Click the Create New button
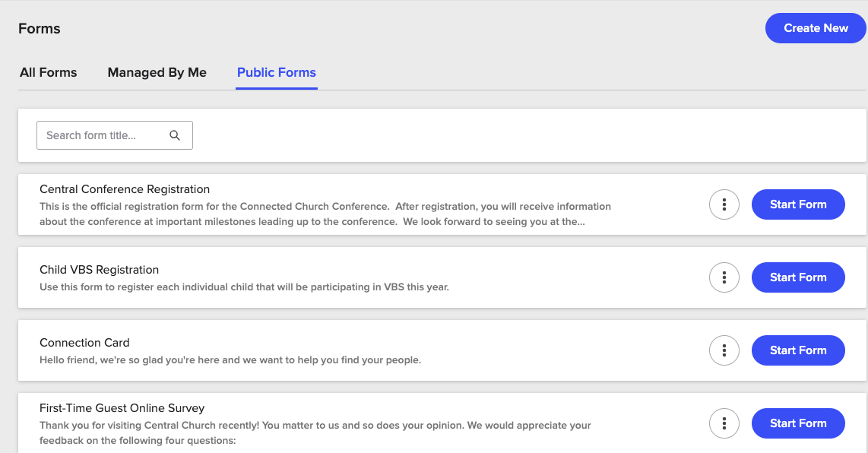The height and width of the screenshot is (453, 868). (x=816, y=27)
